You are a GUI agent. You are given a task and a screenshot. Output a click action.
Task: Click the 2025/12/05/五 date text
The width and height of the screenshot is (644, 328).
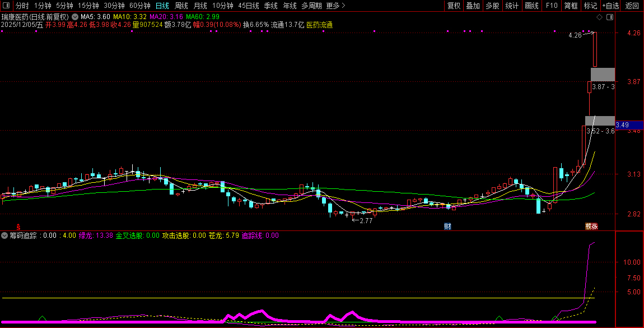[x=22, y=25]
